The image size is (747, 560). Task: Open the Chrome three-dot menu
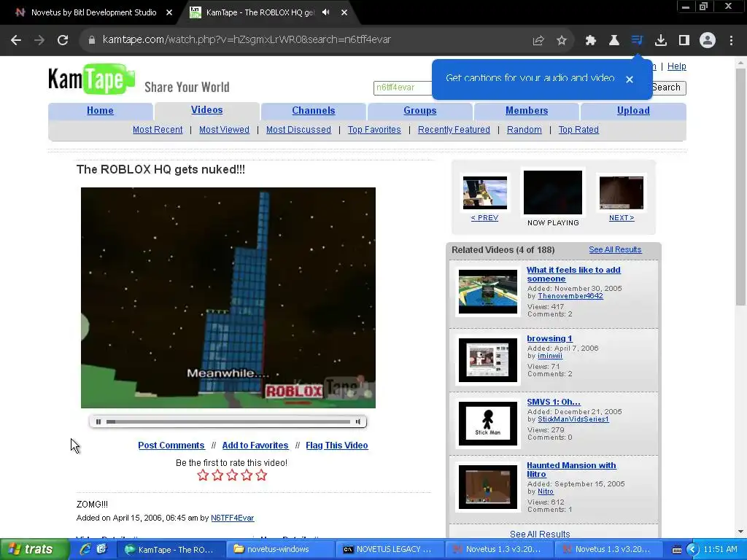click(x=731, y=41)
